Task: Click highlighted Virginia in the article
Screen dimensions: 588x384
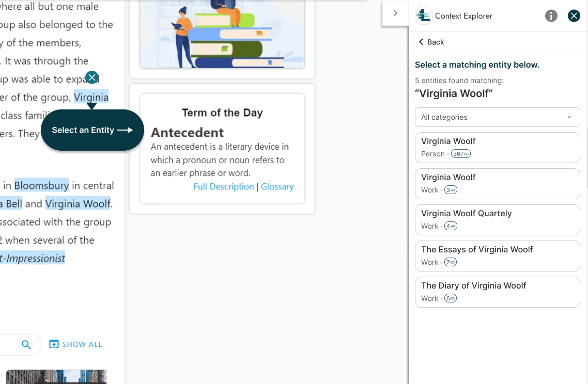Action: point(91,98)
